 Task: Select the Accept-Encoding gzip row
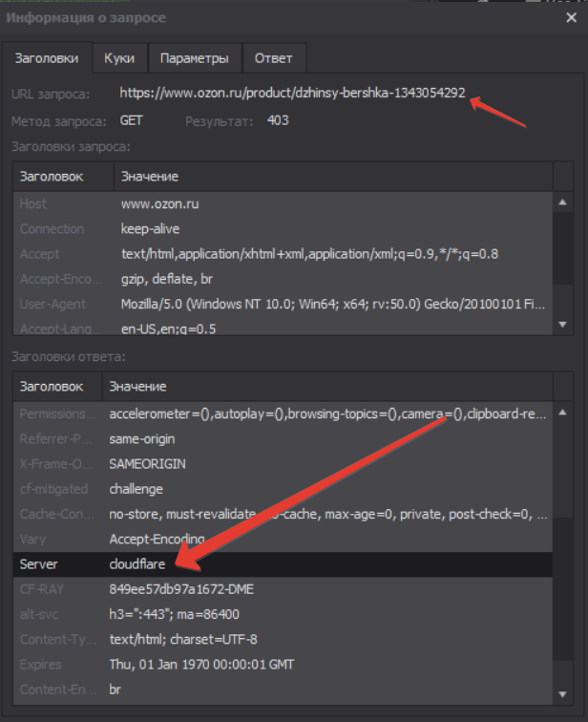point(283,279)
